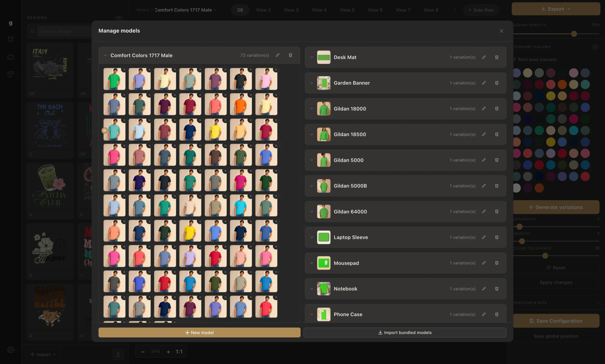Switch to the View 4 tab

coord(319,10)
